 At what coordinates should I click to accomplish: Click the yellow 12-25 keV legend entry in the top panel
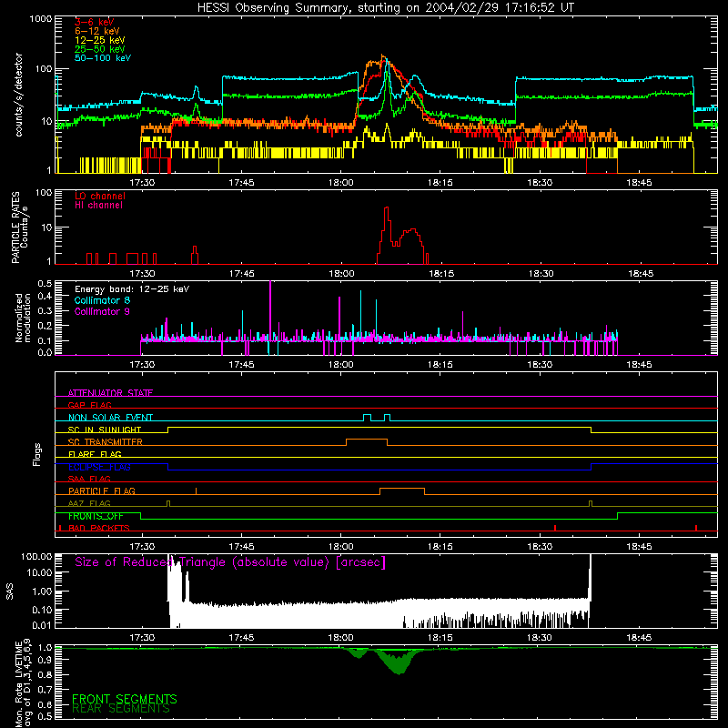(x=100, y=40)
